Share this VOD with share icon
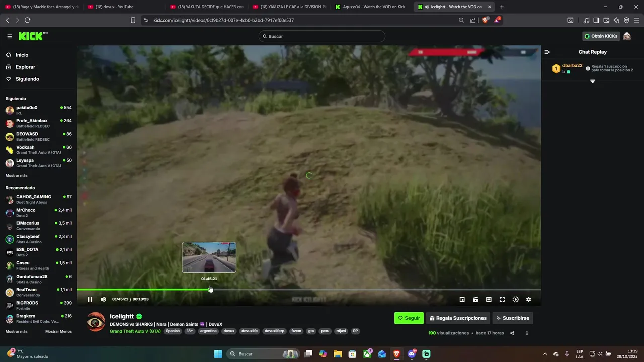Viewport: 644px width, 362px height. point(512,333)
